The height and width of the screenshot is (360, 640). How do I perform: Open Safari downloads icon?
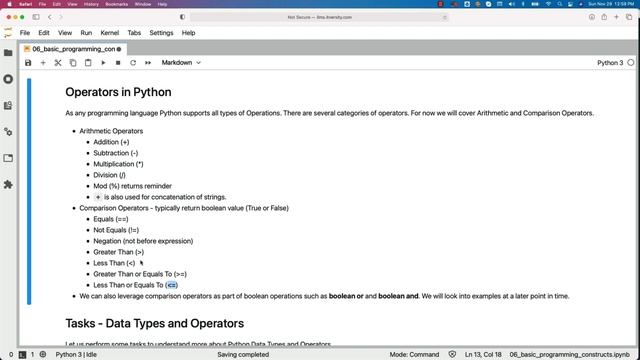591,17
